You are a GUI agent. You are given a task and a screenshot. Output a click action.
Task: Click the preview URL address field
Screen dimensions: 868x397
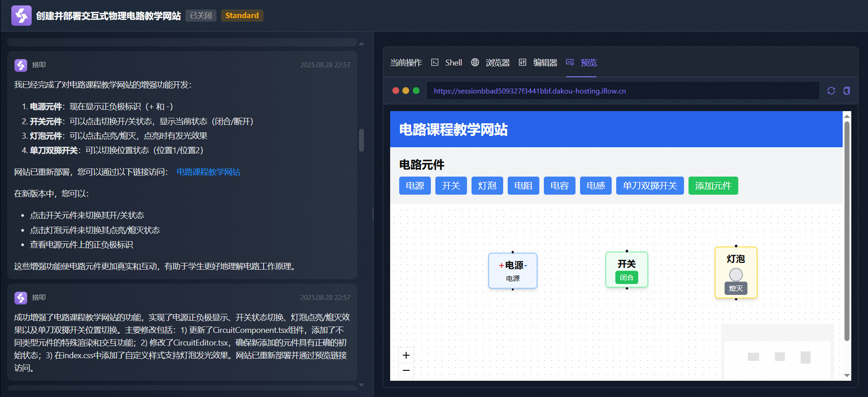(x=623, y=91)
